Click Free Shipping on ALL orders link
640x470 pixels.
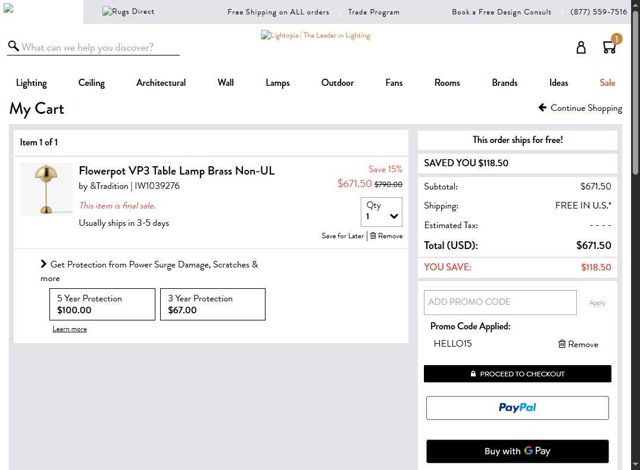[278, 12]
